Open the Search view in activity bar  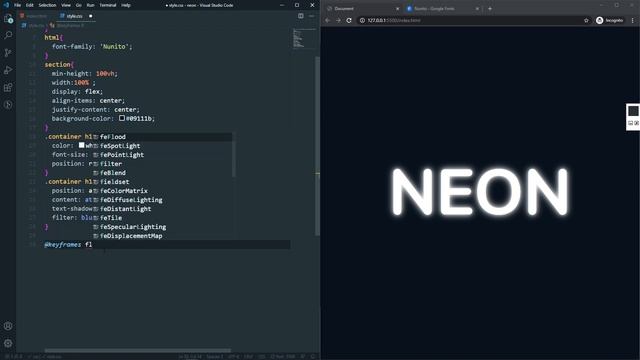point(8,36)
